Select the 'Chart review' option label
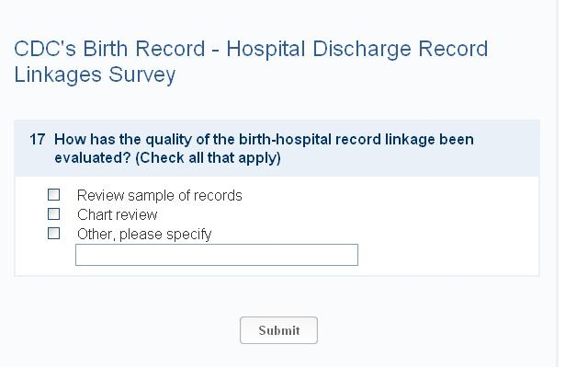This screenshot has width=588, height=368. [118, 214]
